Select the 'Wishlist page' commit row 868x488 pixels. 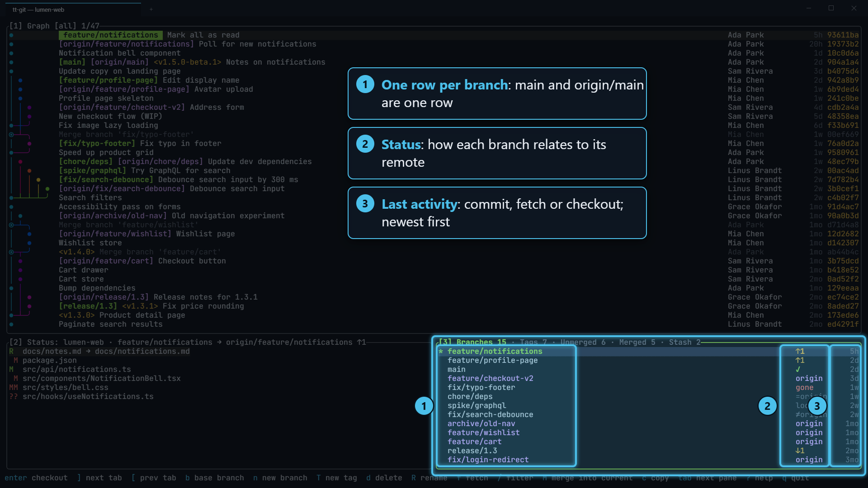pos(434,234)
